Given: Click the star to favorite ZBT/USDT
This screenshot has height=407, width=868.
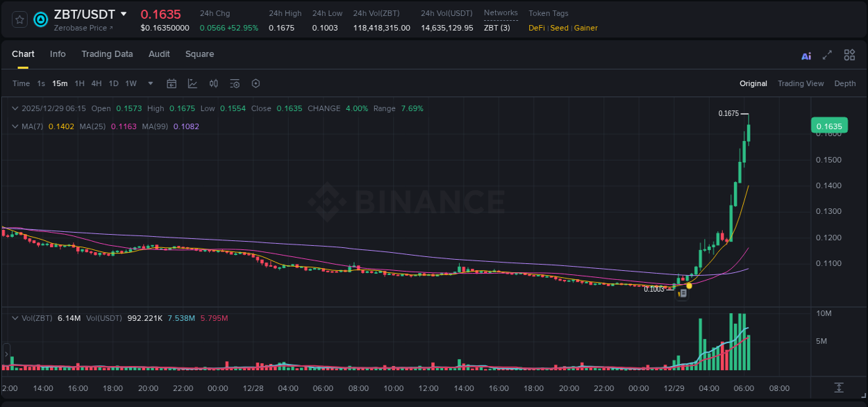Looking at the screenshot, I should coord(19,19).
